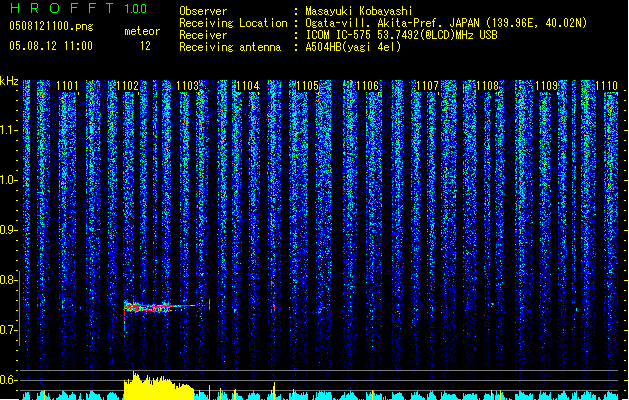Click the date stamp 05.08.12 11:00

tap(51, 46)
